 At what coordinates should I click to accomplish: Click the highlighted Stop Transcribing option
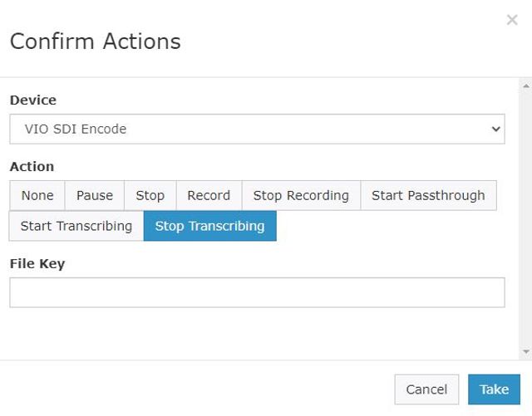209,226
